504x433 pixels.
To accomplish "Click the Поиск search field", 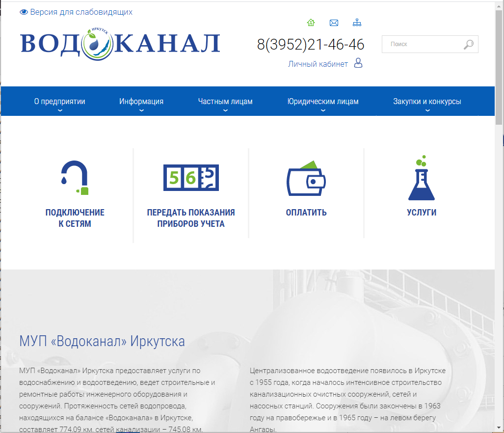I will pyautogui.click(x=430, y=44).
